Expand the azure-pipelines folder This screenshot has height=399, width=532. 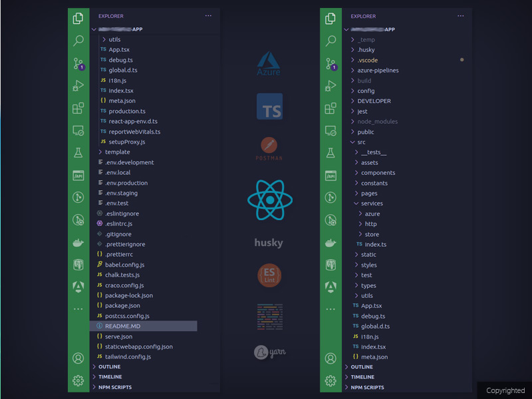click(378, 70)
